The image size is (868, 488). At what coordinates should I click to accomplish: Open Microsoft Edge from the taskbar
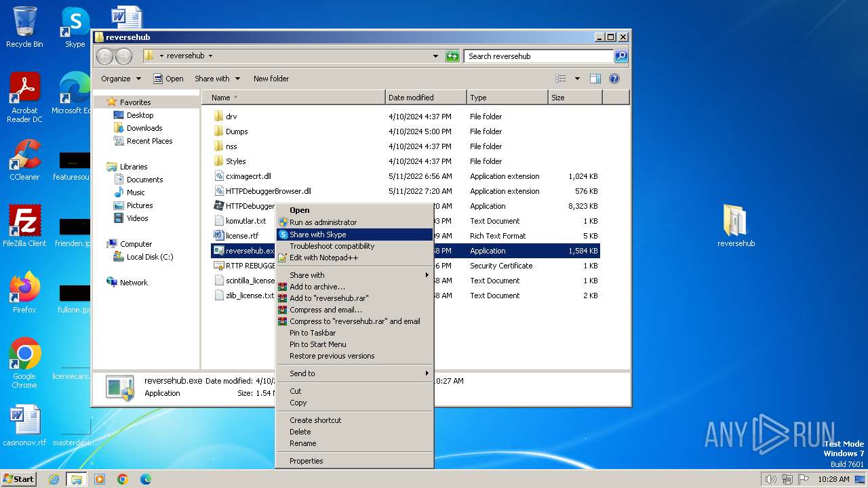(x=145, y=479)
